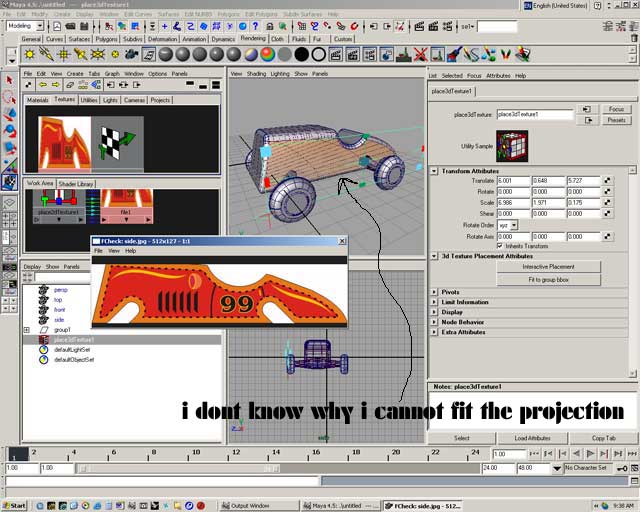Click the Utility Sample swatch
Viewport: 640px width, 512px height.
click(x=512, y=146)
